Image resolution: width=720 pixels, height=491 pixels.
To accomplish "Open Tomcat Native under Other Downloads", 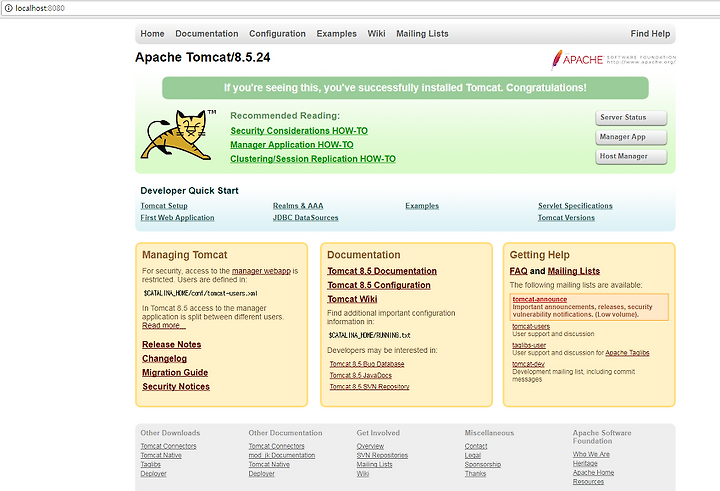I will (x=161, y=455).
